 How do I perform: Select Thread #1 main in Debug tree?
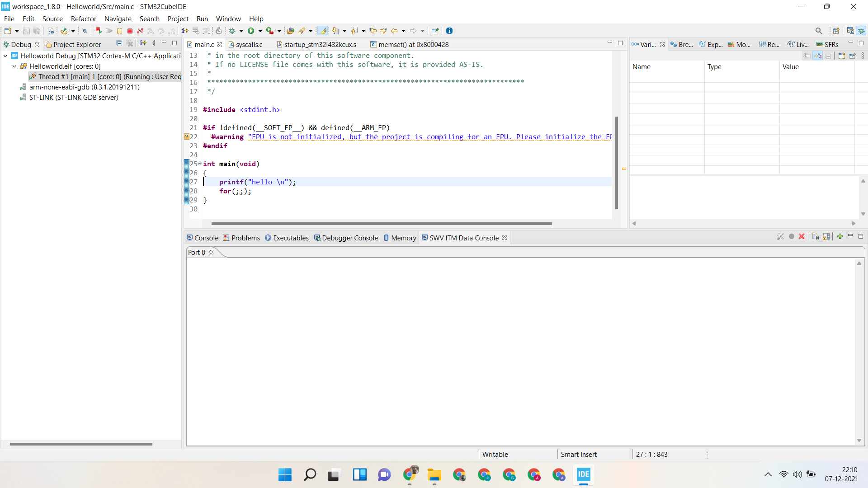pos(105,77)
